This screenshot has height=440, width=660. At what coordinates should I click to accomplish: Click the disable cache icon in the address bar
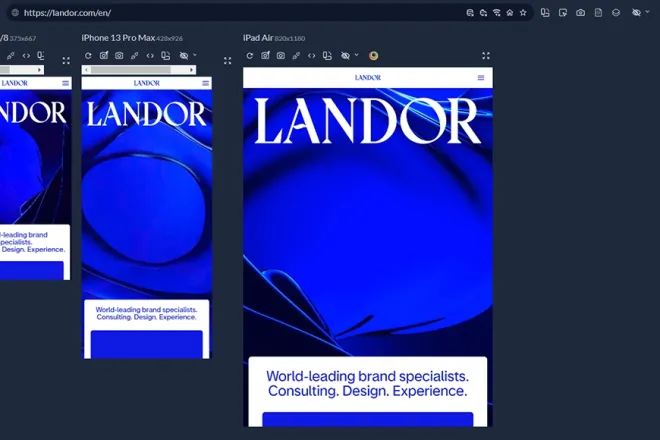pyautogui.click(x=483, y=13)
